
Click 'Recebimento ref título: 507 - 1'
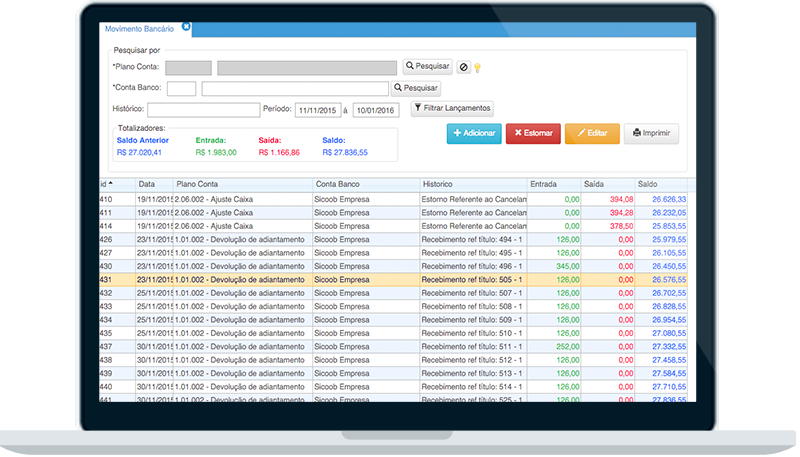[x=472, y=293]
